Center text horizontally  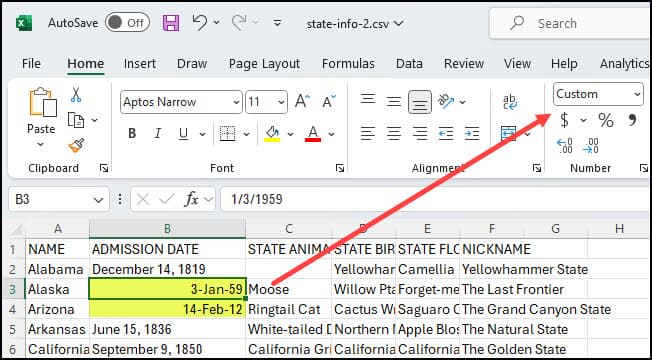394,133
